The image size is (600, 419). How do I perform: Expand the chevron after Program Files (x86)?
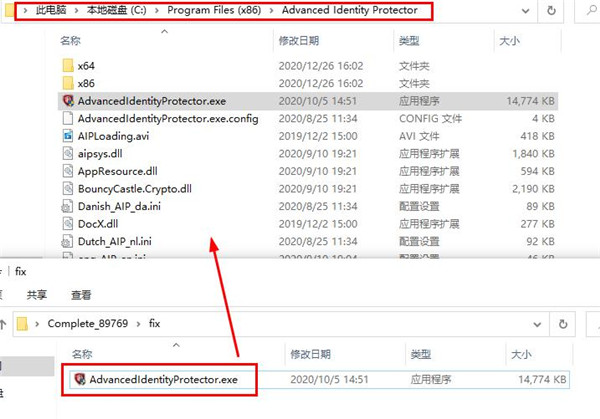pyautogui.click(x=271, y=10)
